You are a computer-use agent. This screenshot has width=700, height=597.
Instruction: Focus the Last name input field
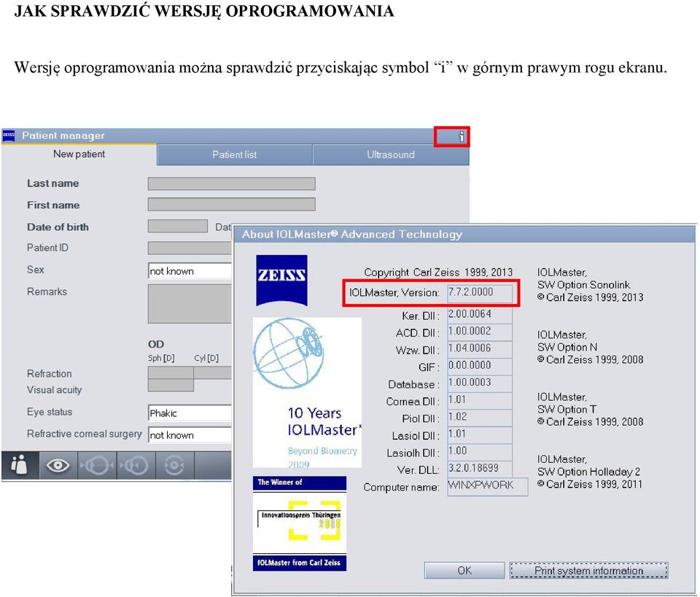point(231,184)
